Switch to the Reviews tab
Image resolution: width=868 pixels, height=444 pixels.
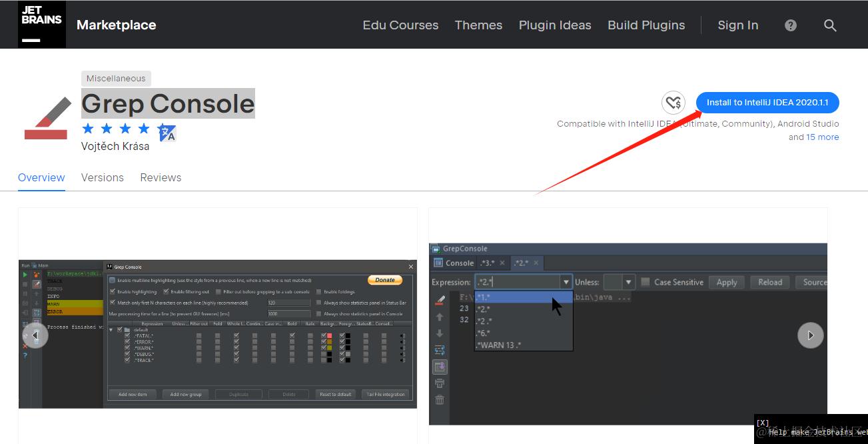pos(161,177)
